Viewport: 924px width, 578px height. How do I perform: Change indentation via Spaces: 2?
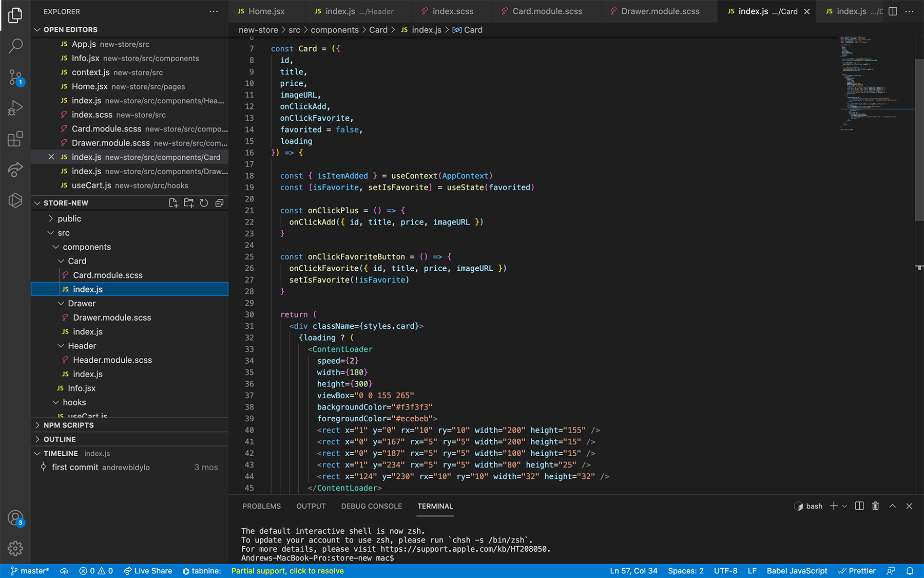click(686, 571)
